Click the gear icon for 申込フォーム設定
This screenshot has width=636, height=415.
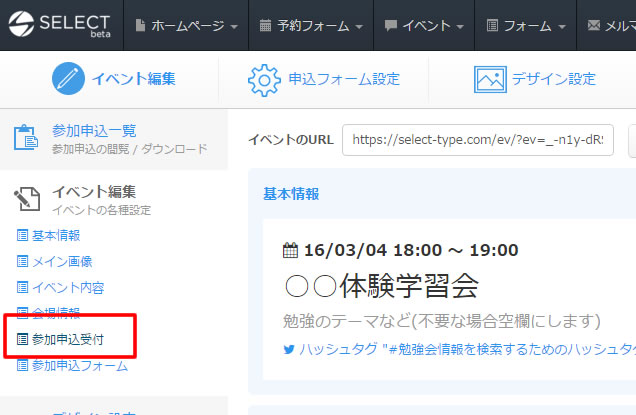coord(264,79)
